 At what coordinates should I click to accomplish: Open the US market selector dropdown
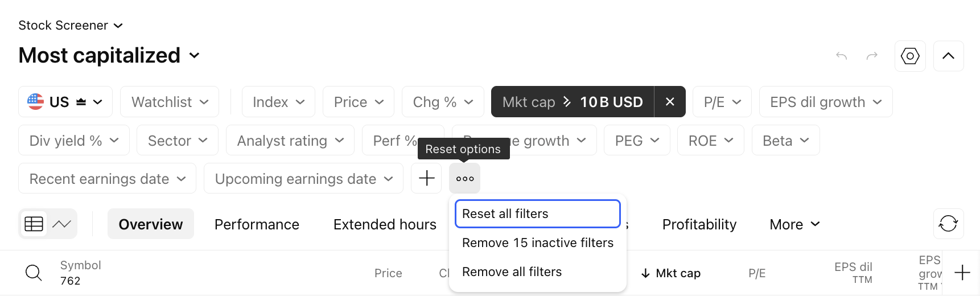pyautogui.click(x=65, y=102)
